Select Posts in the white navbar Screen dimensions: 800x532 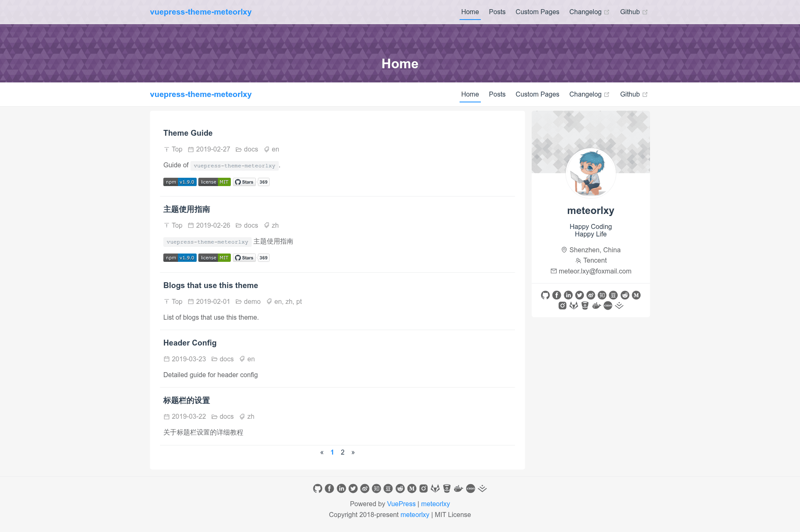coord(497,94)
